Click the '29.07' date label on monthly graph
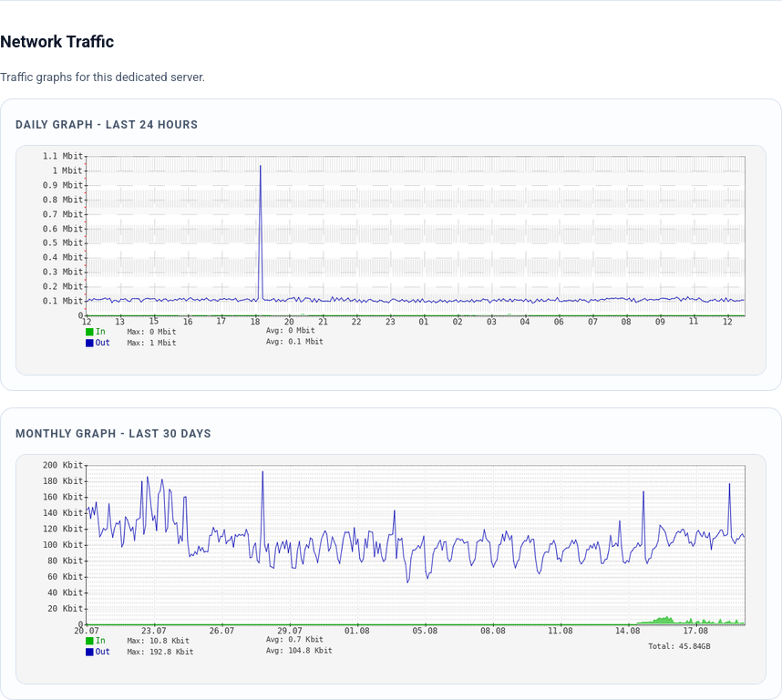 pos(290,631)
